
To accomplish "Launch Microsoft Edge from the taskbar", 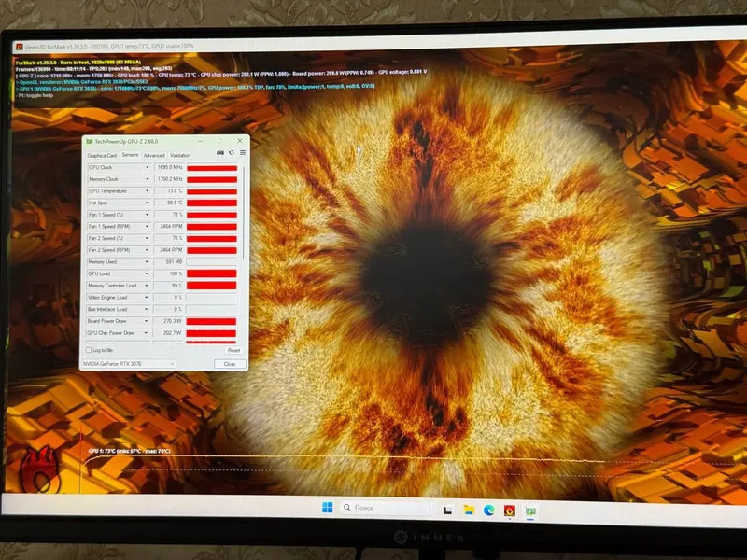I will [x=488, y=511].
